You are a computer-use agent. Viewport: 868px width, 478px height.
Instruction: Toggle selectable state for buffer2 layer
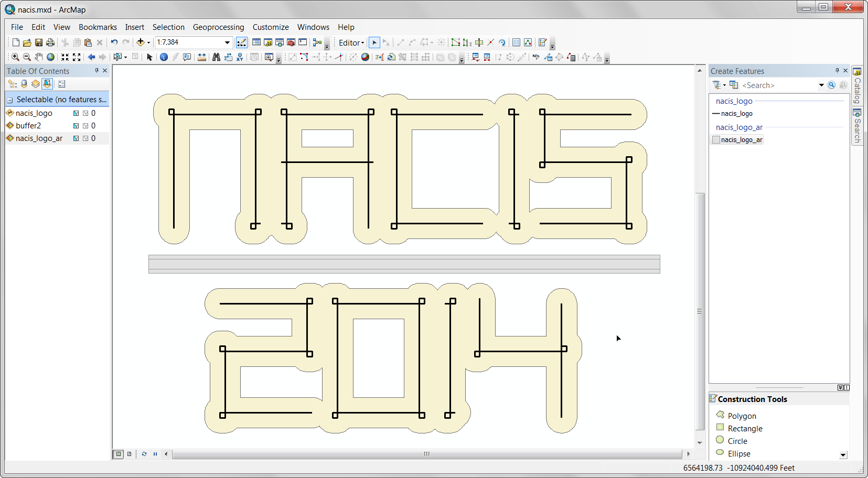pyautogui.click(x=76, y=126)
